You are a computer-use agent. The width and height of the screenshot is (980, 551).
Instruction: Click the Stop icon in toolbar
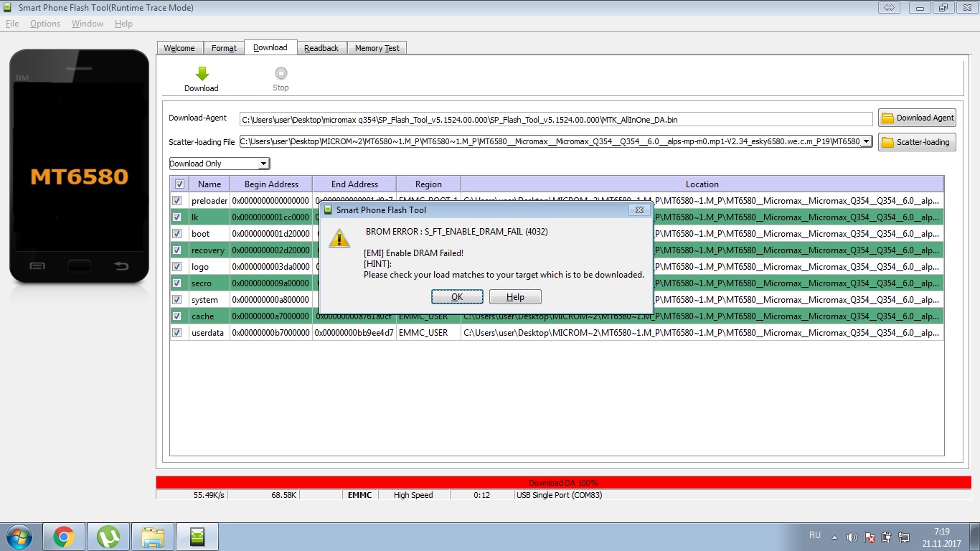281,73
